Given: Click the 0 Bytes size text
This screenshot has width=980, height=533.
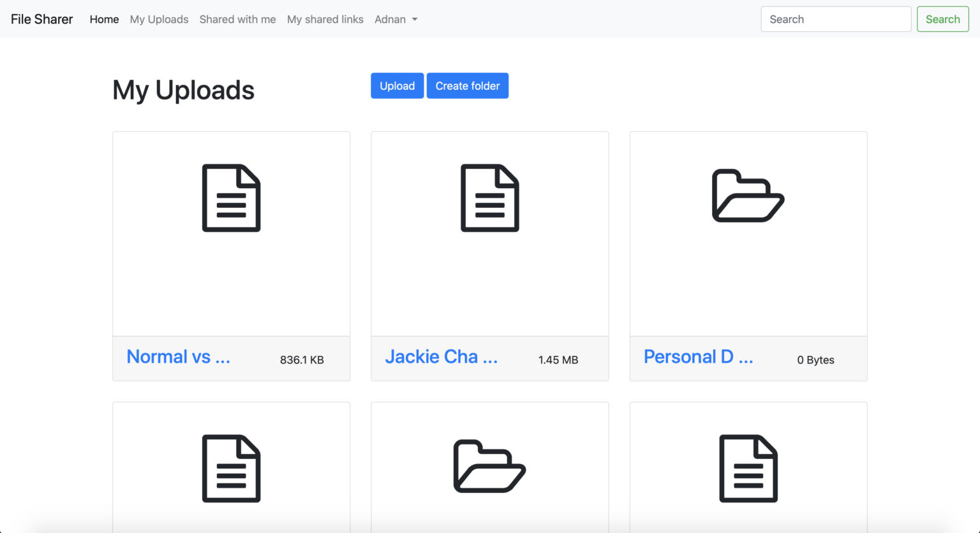Looking at the screenshot, I should (x=815, y=360).
